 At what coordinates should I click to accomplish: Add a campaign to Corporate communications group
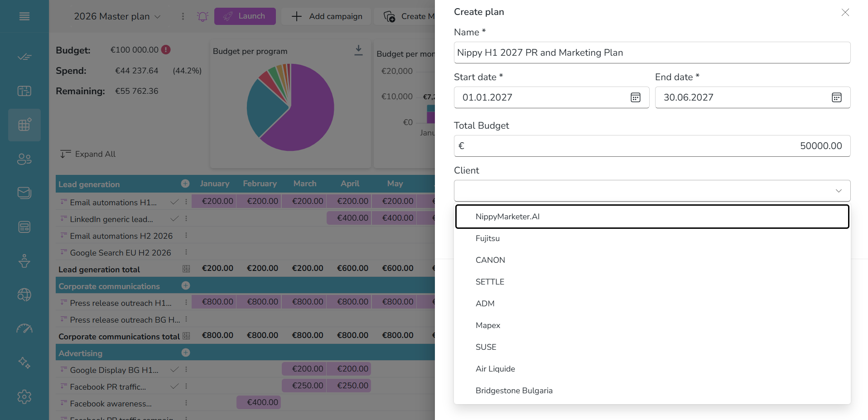coord(185,285)
